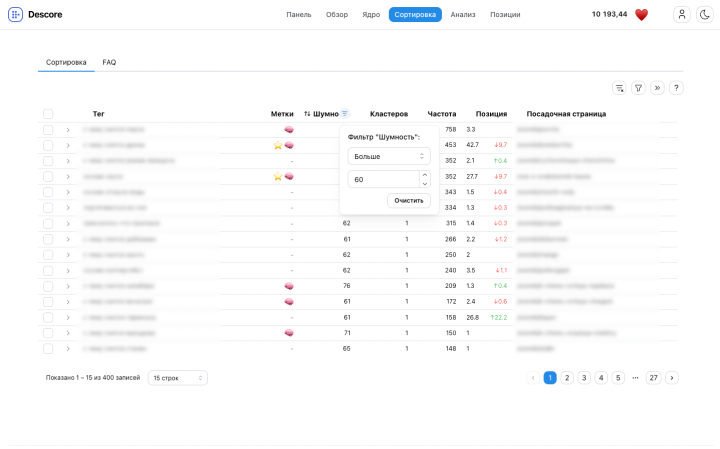720x449 pixels.
Task: Click the Кластеров column header
Action: [x=389, y=114]
